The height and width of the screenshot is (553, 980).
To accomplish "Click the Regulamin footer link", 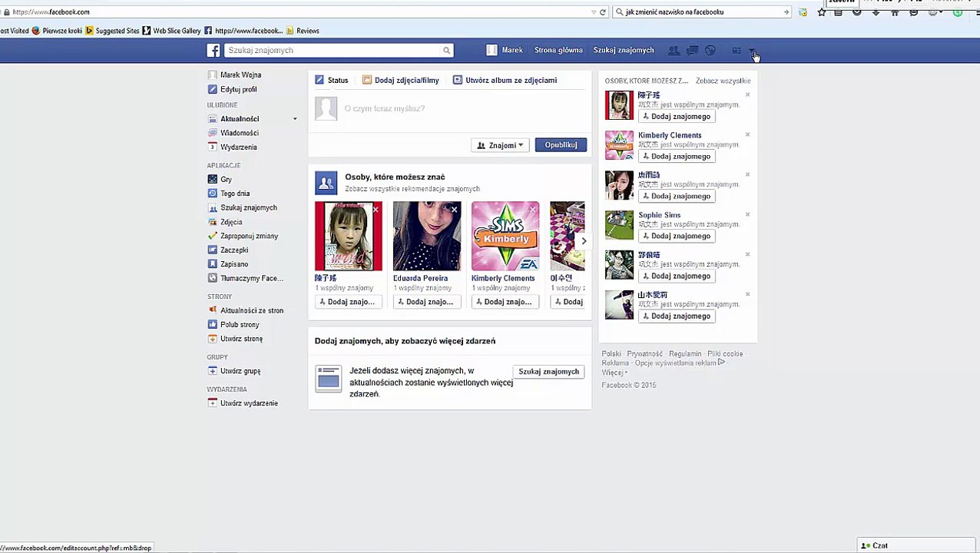I will click(685, 354).
